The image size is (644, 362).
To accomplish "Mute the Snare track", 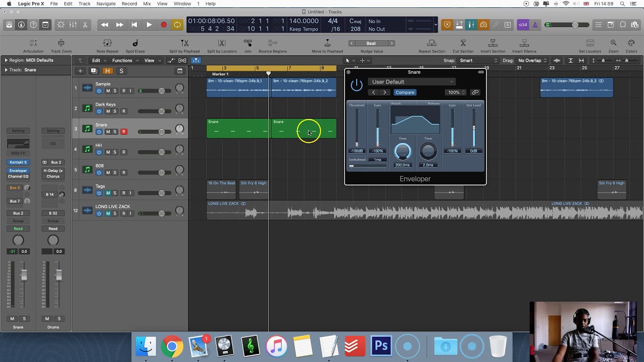I will click(x=108, y=132).
